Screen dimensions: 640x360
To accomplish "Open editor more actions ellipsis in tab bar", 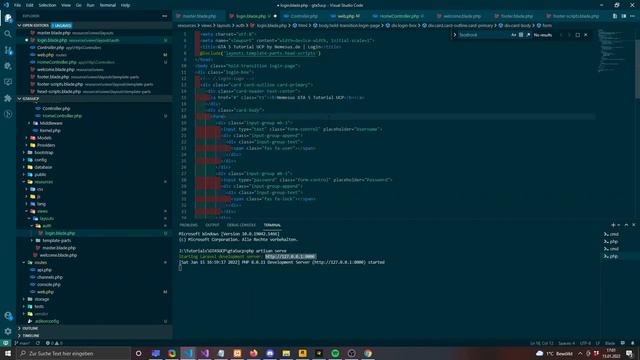I will click(632, 16).
